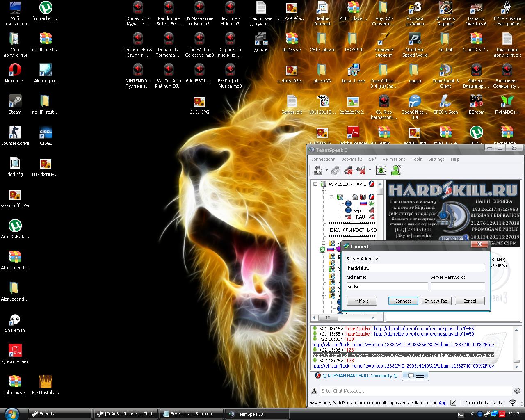Toggle channel subscription eye icon

pos(381,170)
